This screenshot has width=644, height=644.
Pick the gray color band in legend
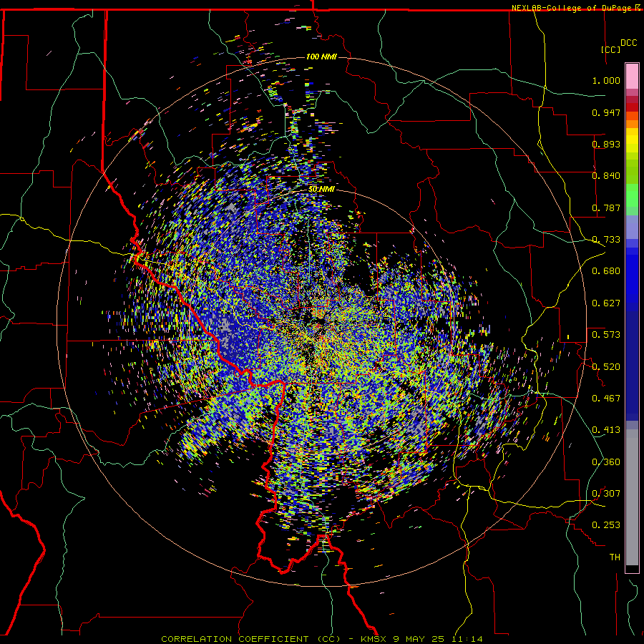point(632,497)
